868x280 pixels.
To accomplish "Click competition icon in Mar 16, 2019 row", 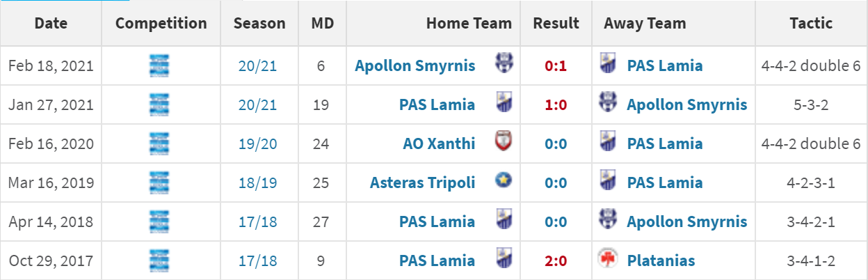I will click(x=160, y=182).
